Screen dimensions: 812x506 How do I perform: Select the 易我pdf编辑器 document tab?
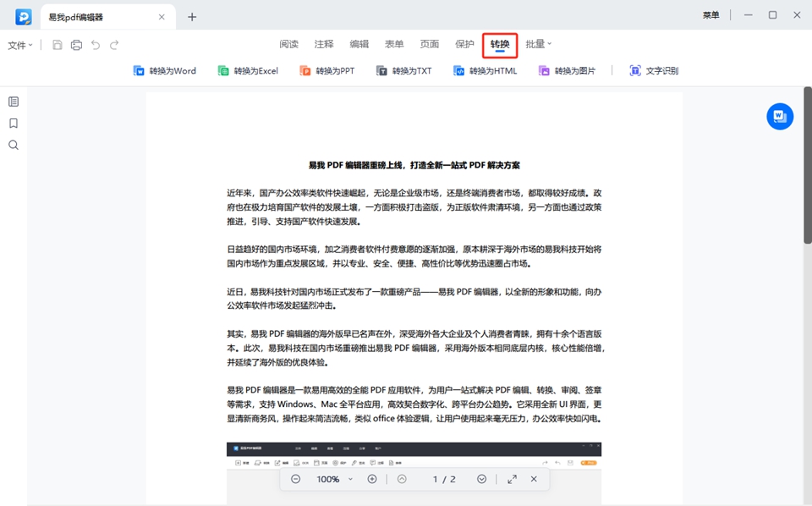pos(107,17)
